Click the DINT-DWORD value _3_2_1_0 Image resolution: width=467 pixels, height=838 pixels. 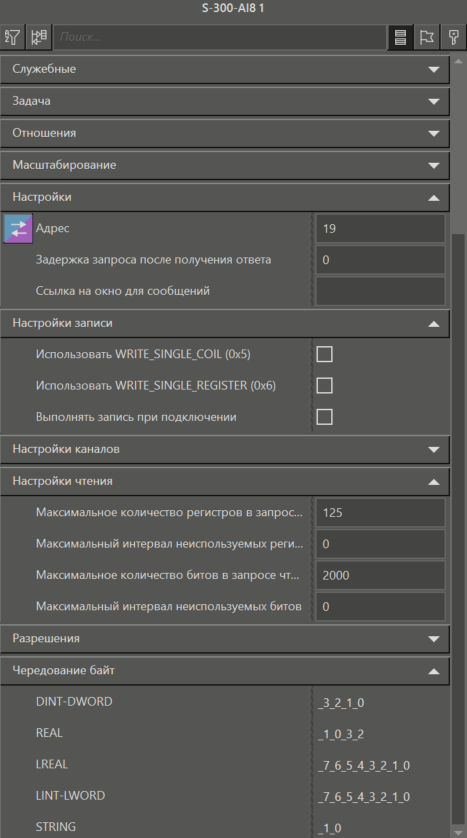coord(341,703)
